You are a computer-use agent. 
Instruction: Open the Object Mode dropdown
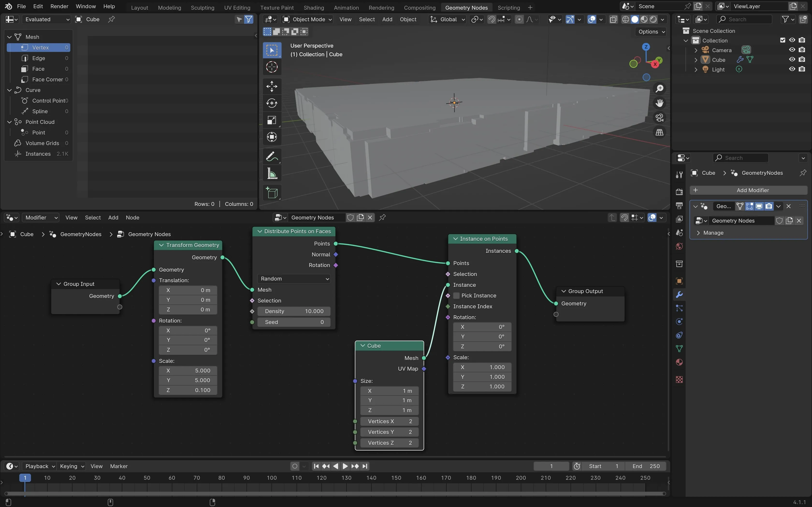click(x=308, y=20)
